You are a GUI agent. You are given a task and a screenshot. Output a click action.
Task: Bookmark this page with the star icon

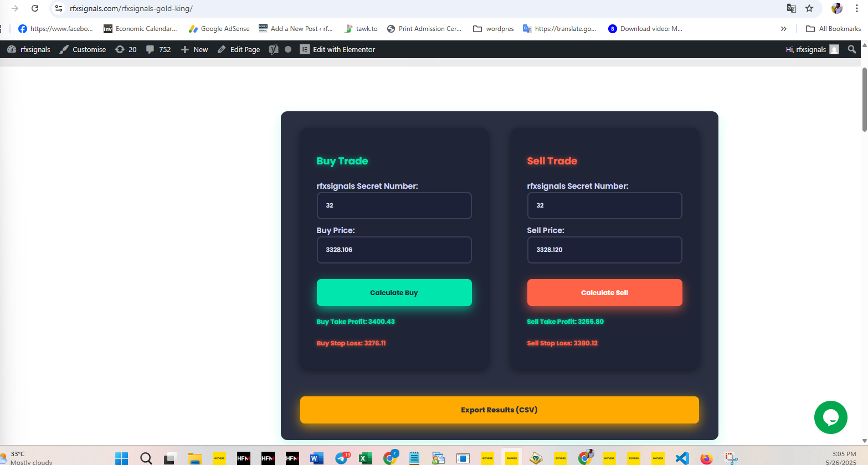[x=809, y=8]
